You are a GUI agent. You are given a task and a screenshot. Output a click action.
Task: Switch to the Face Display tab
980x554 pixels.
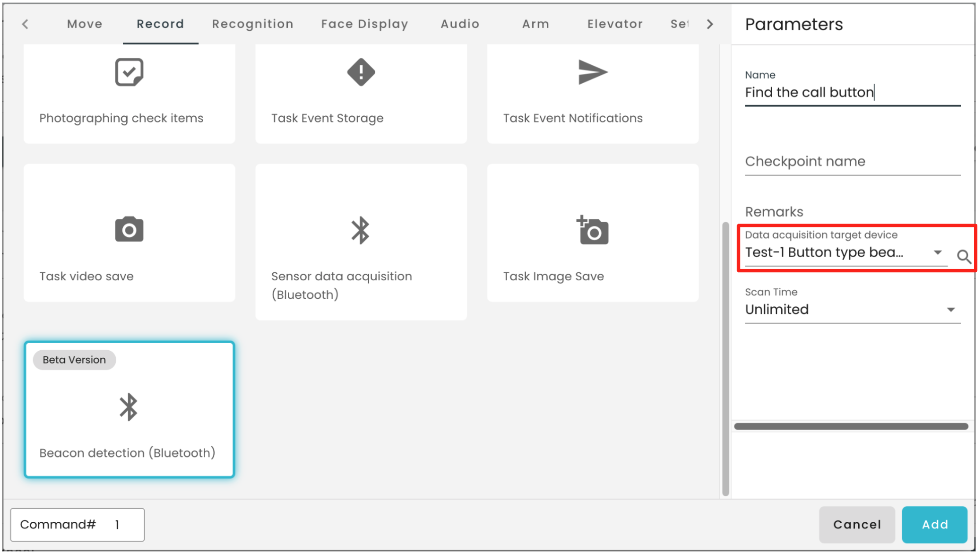coord(365,24)
